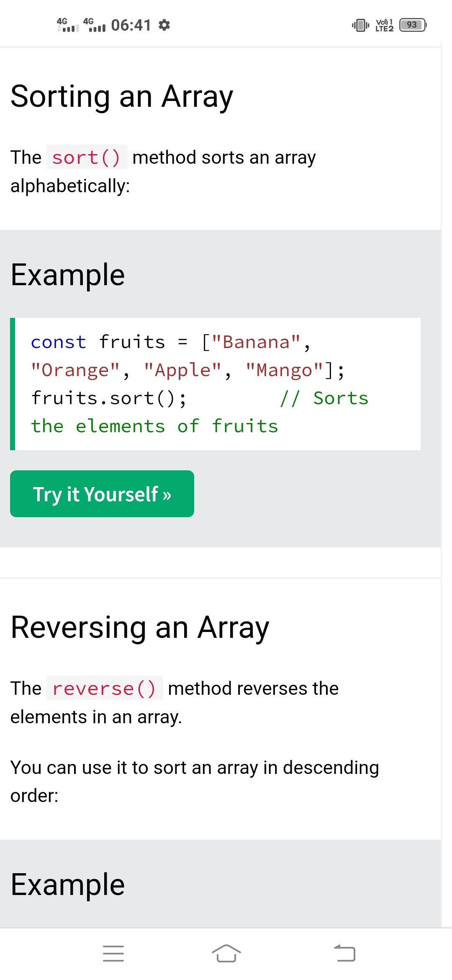This screenshot has height=980, width=452.
Task: Tap the clock showing 06:41
Action: pyautogui.click(x=131, y=25)
